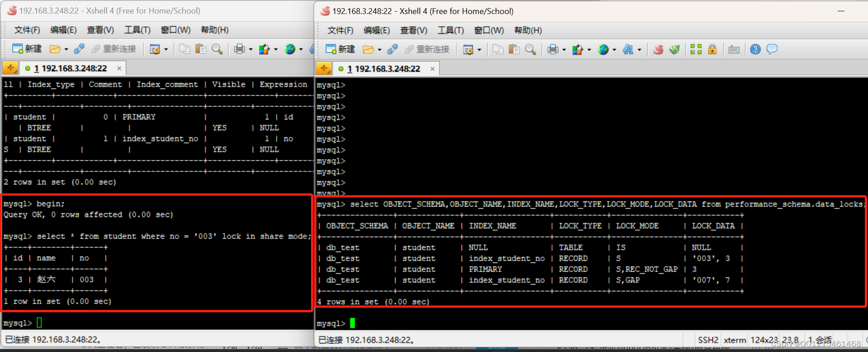The image size is (868, 352).
Task: Click speech bubble feedback icon
Action: [772, 49]
